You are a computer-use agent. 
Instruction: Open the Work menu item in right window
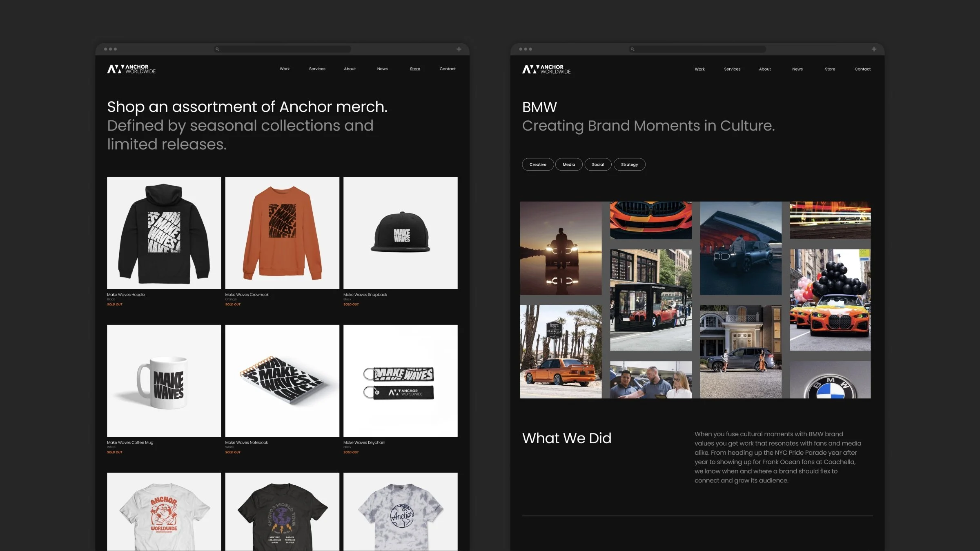tap(699, 69)
